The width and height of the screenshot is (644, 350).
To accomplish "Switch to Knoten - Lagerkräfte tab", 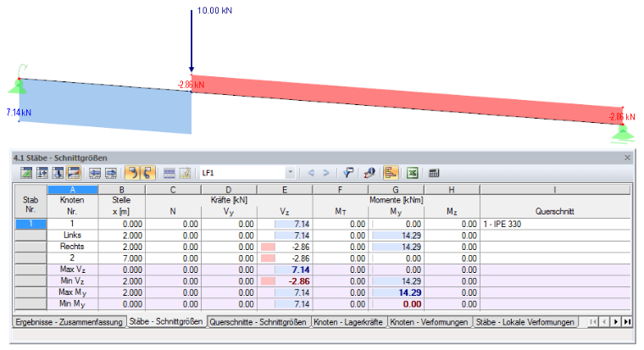I will 348,322.
